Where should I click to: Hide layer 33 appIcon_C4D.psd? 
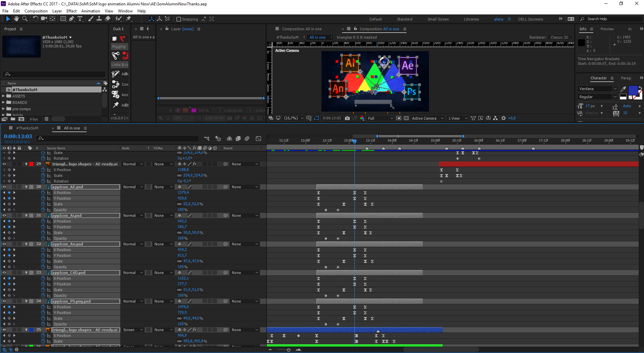pos(4,273)
